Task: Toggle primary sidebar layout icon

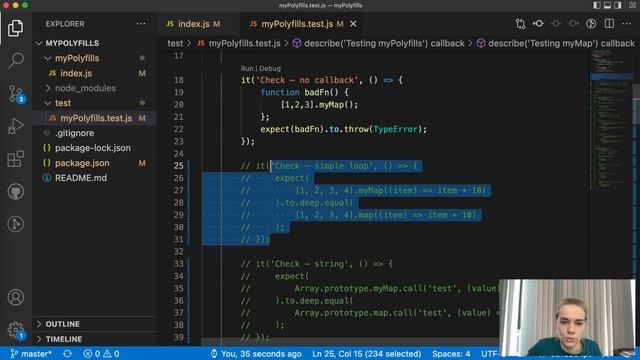Action: pyautogui.click(x=597, y=5)
